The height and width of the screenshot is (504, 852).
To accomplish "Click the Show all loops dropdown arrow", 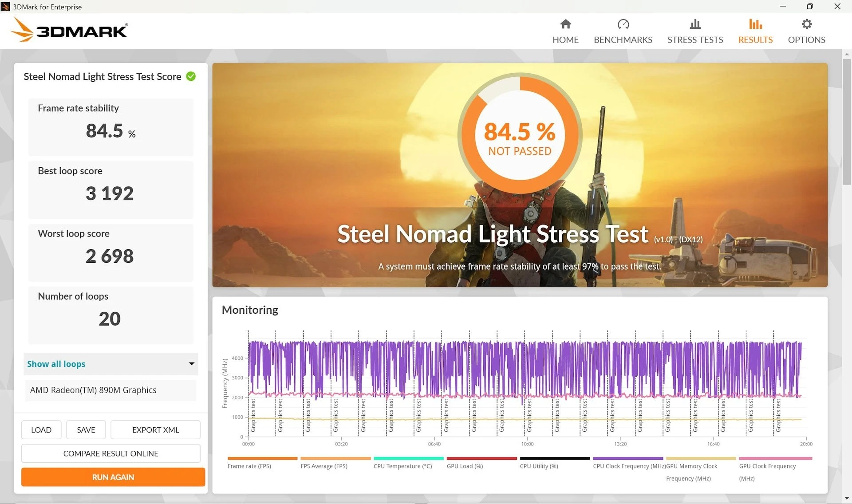I will coord(191,364).
